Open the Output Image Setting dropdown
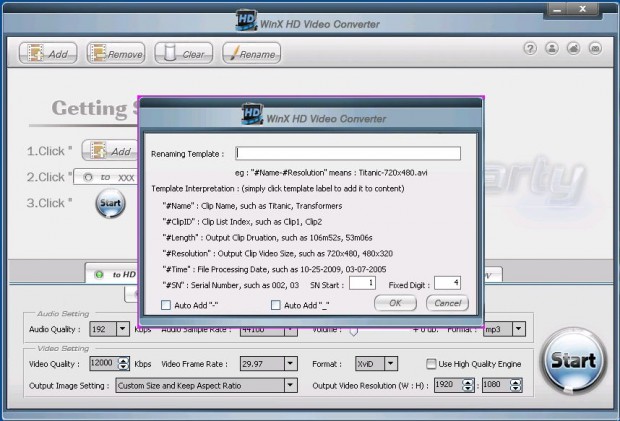The height and width of the screenshot is (421, 620). click(x=291, y=385)
